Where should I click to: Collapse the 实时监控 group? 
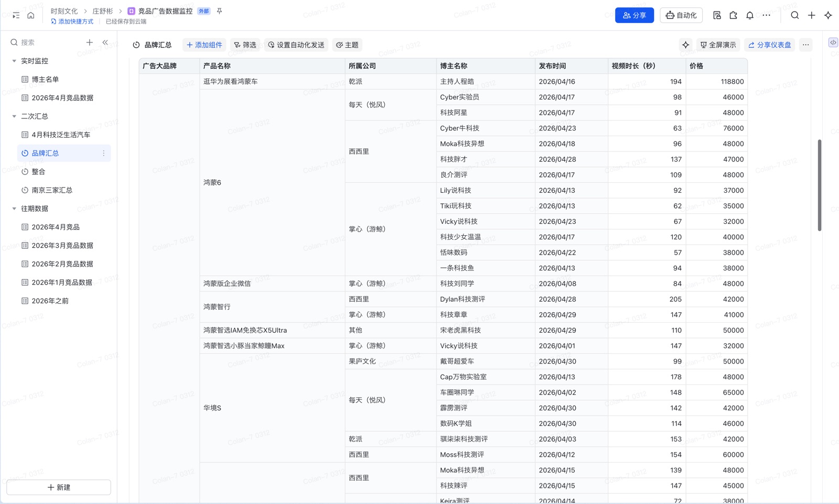click(x=14, y=61)
